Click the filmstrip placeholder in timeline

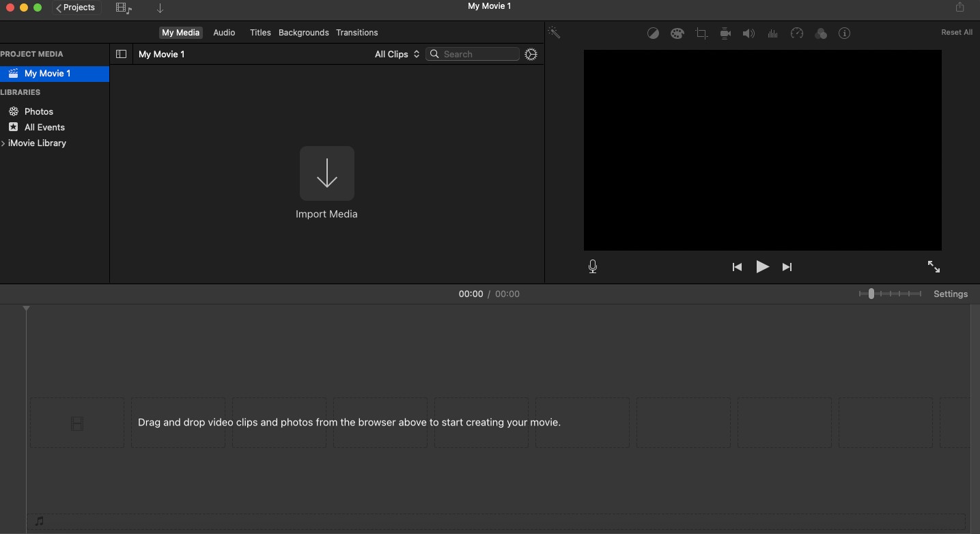coord(77,423)
